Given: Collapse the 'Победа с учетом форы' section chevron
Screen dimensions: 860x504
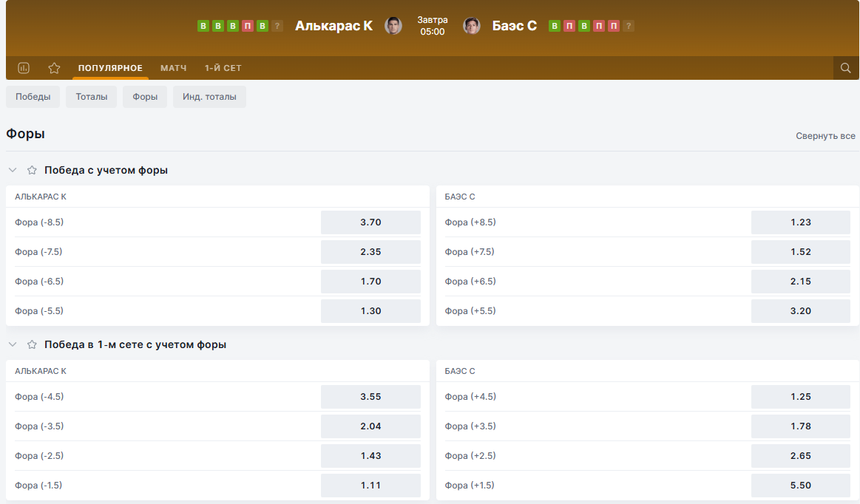Looking at the screenshot, I should coord(13,170).
